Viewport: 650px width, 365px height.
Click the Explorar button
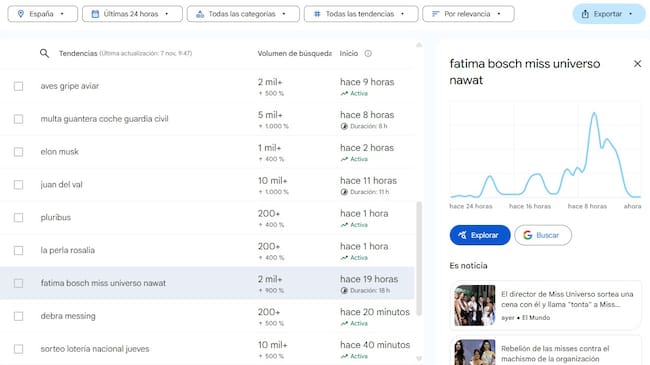(480, 235)
